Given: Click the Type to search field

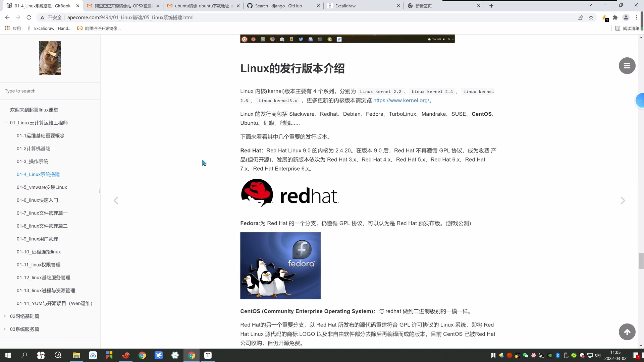Looking at the screenshot, I should click(50, 91).
